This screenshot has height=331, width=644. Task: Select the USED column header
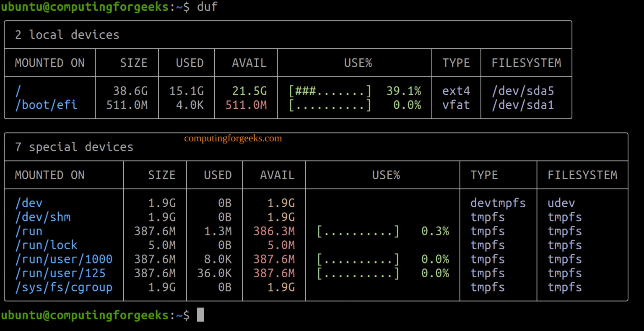pos(189,63)
